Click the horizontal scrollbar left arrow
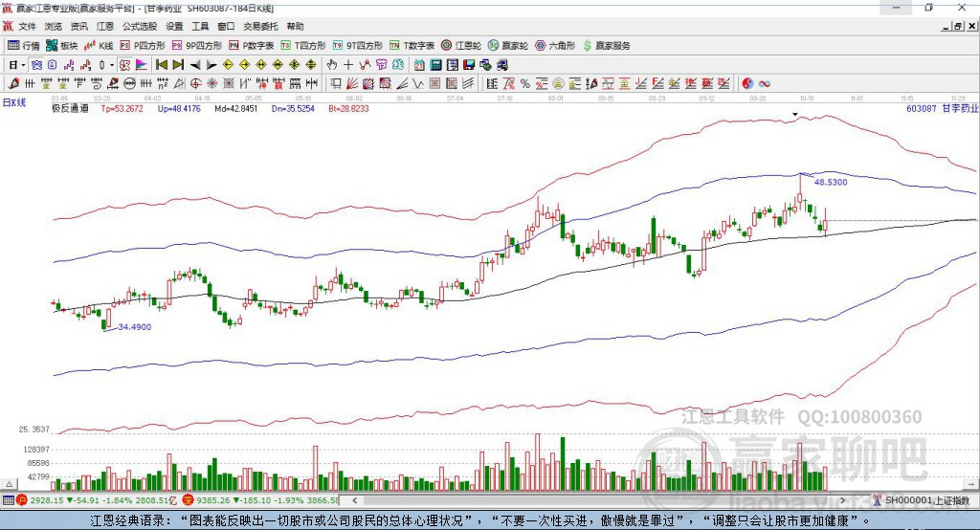Screen dimensions: 980x530 click(x=354, y=500)
